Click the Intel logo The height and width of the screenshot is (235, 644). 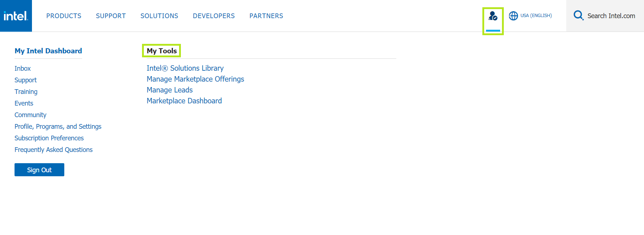click(16, 16)
